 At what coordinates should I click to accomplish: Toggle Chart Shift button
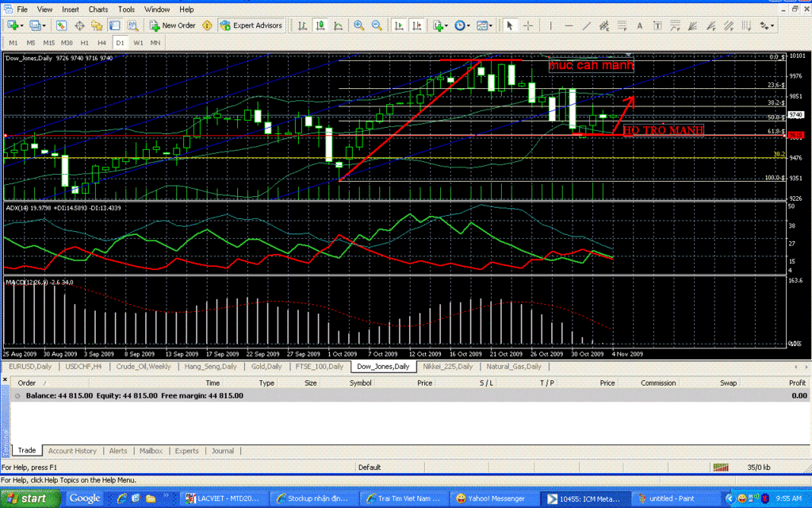point(416,25)
